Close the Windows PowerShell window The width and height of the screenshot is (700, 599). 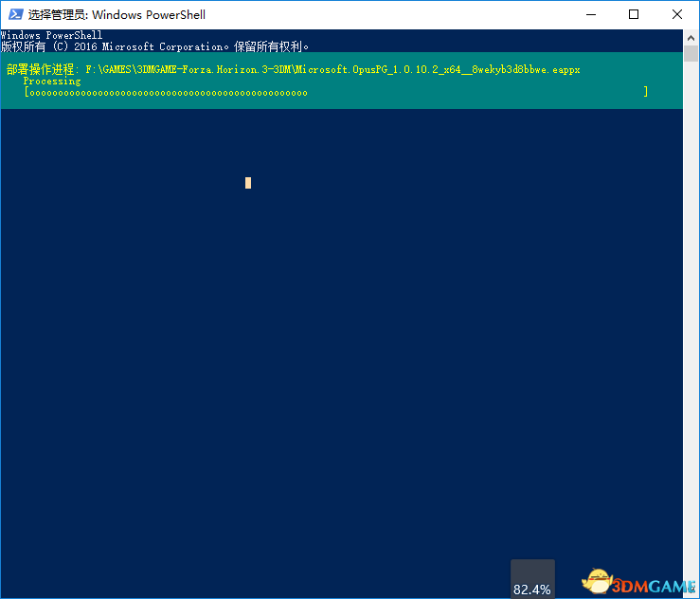(x=676, y=14)
